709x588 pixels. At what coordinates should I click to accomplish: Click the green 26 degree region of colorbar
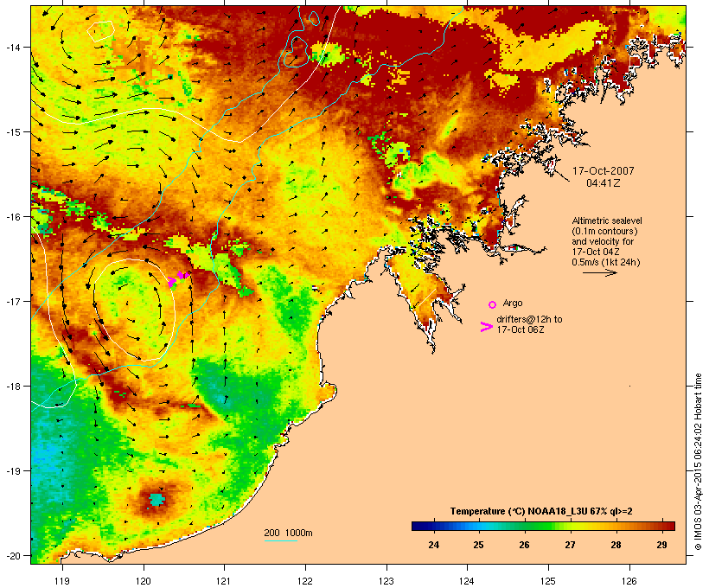[x=525, y=526]
